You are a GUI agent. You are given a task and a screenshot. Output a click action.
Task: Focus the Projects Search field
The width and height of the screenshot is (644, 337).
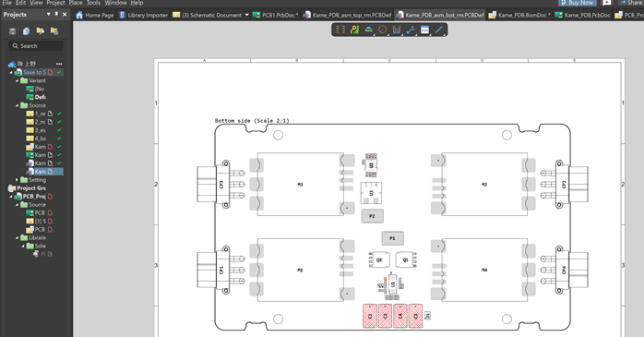coord(36,46)
